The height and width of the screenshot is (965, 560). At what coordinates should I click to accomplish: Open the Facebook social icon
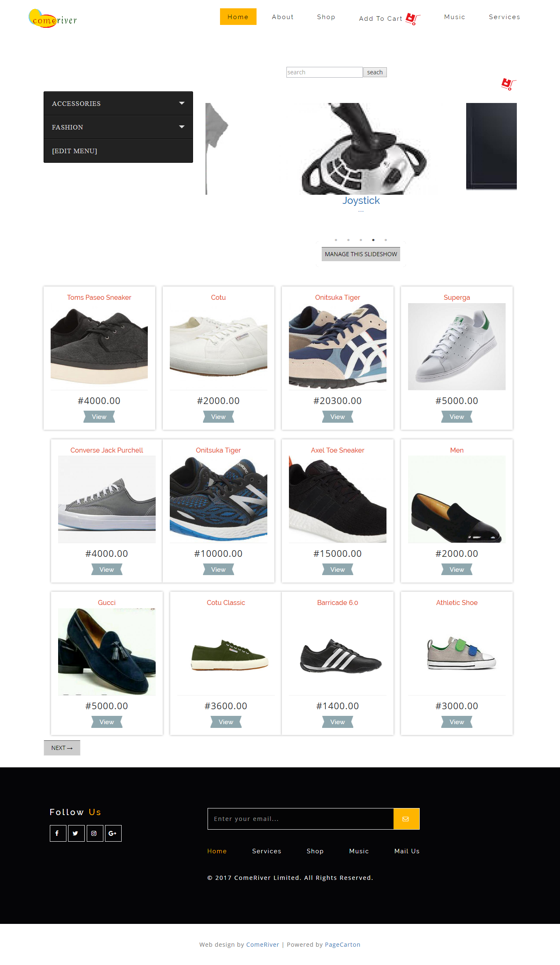point(58,833)
